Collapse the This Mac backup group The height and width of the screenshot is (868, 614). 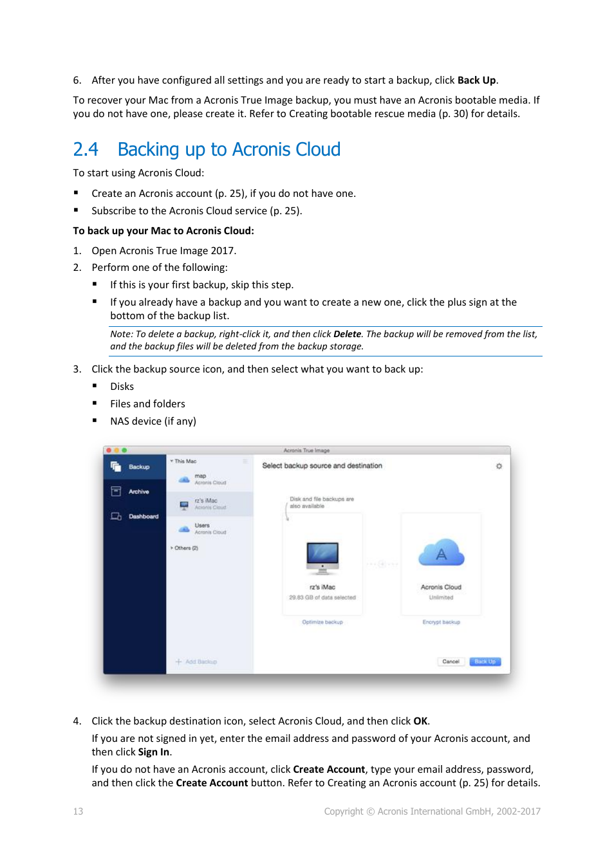[x=172, y=461]
